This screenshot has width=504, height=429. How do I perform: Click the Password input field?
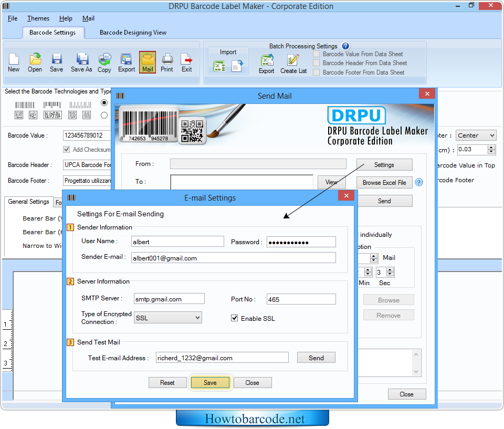(x=301, y=242)
